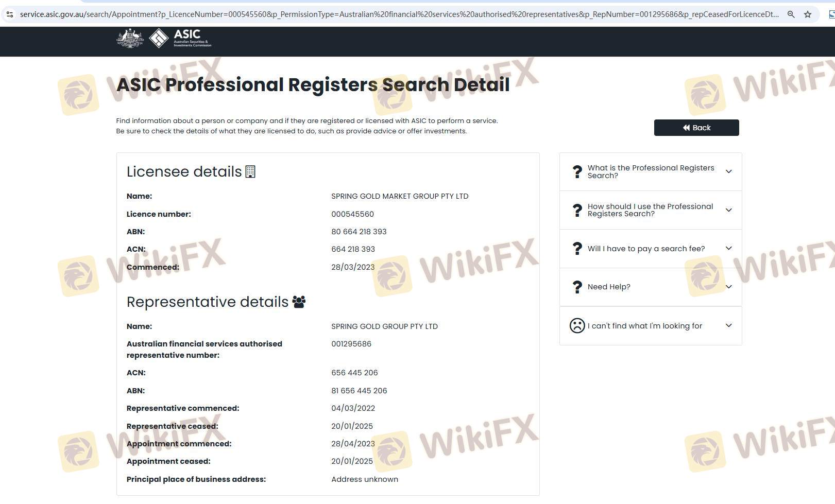Viewport: 835px width, 504px height.
Task: Go back using the Back button
Action: (x=696, y=128)
